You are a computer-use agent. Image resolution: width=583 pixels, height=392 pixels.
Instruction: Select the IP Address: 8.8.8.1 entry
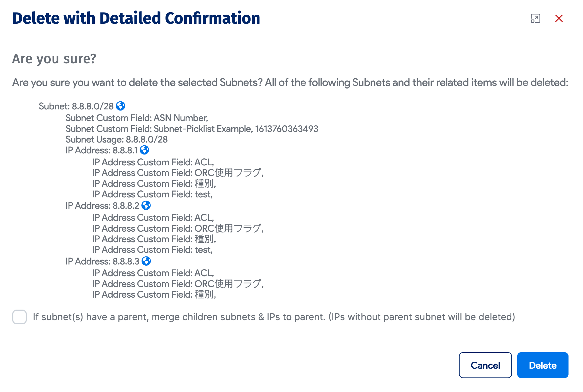[x=101, y=150]
